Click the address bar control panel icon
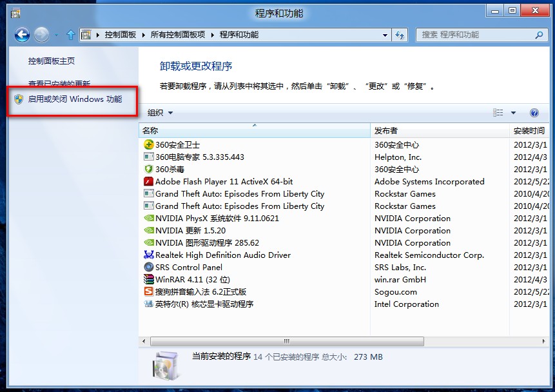 [x=86, y=35]
